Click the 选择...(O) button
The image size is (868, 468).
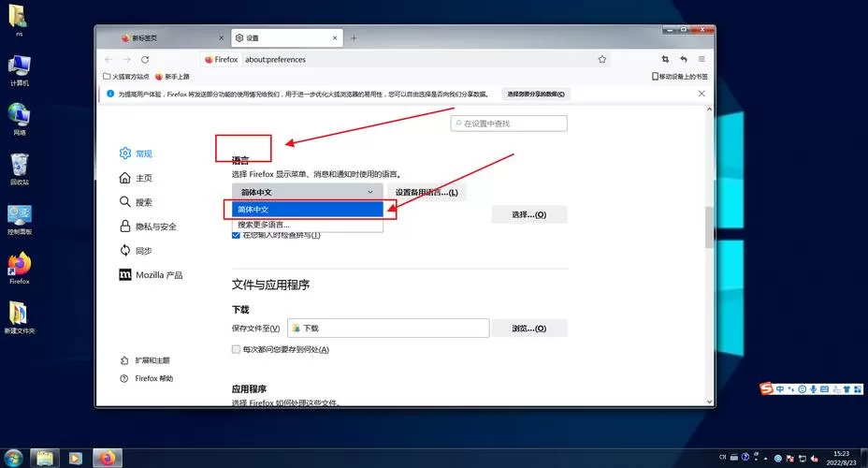pyautogui.click(x=529, y=214)
